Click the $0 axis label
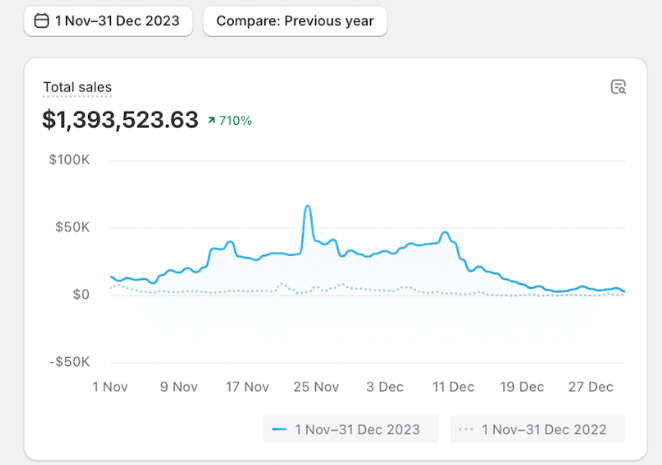Image resolution: width=662 pixels, height=465 pixels. (x=81, y=294)
